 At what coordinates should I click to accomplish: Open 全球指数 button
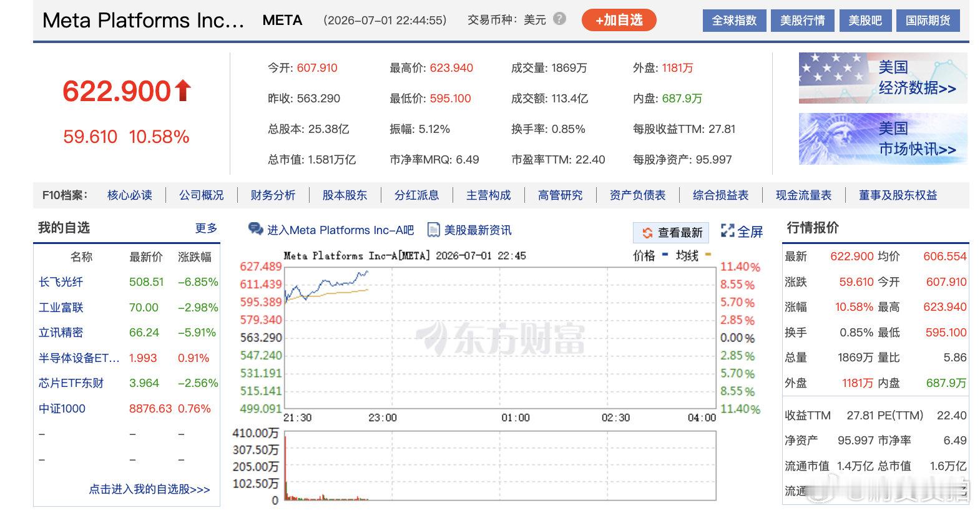click(x=734, y=21)
